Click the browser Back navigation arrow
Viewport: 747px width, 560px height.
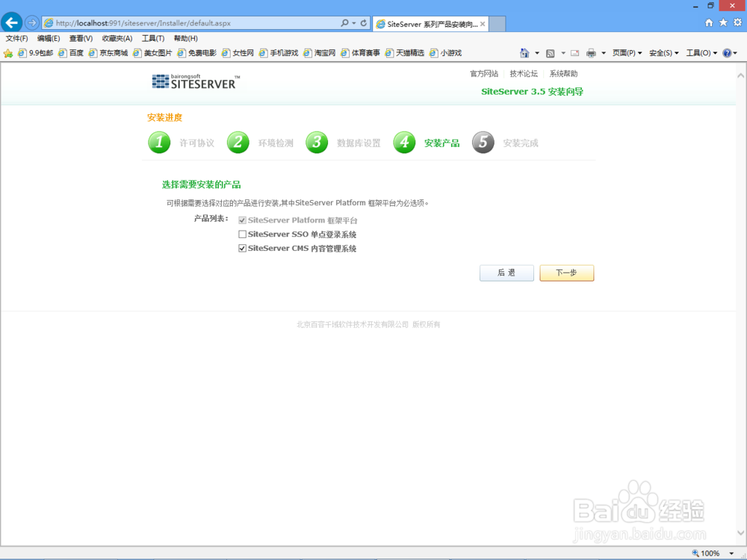coord(12,22)
